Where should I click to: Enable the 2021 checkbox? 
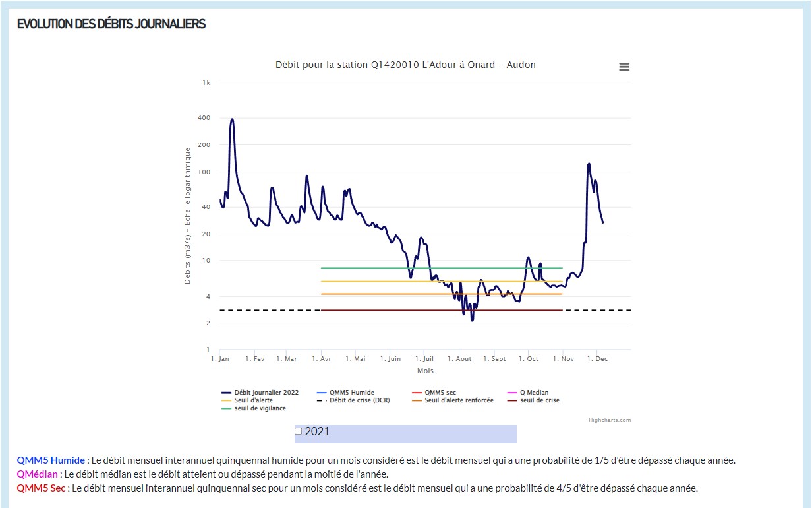click(299, 431)
